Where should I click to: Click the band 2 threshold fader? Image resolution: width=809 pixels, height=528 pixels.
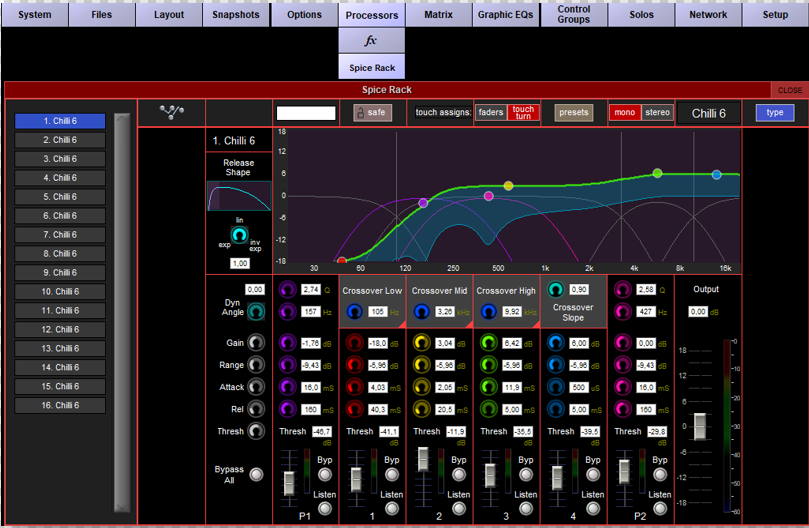tap(423, 459)
